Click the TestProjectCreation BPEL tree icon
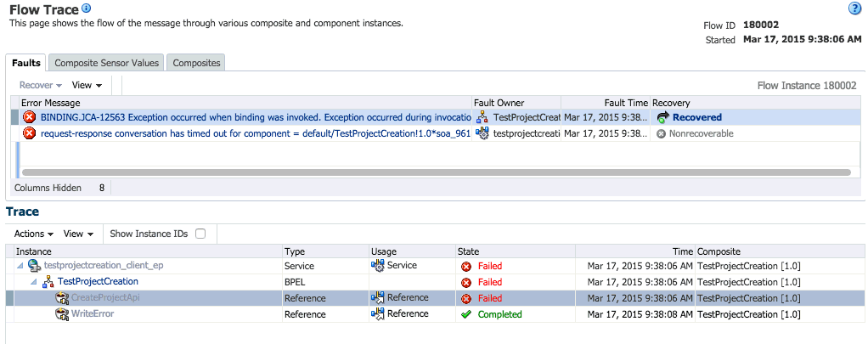This screenshot has height=344, width=868. click(48, 282)
